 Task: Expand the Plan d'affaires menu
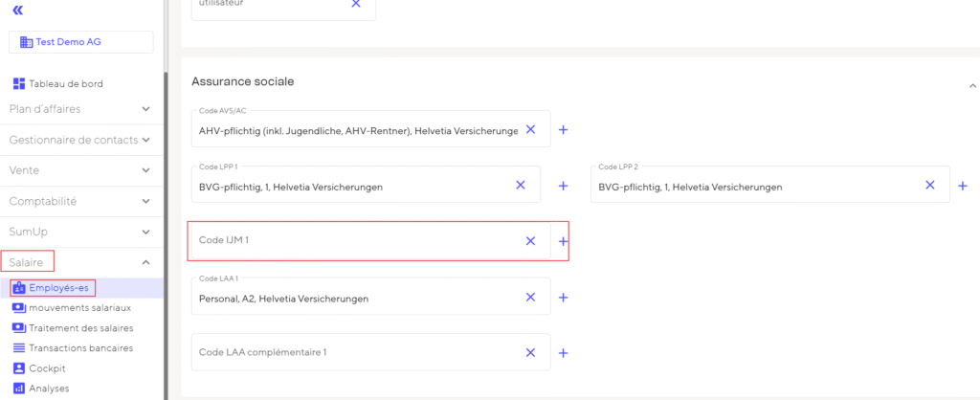[x=145, y=109]
